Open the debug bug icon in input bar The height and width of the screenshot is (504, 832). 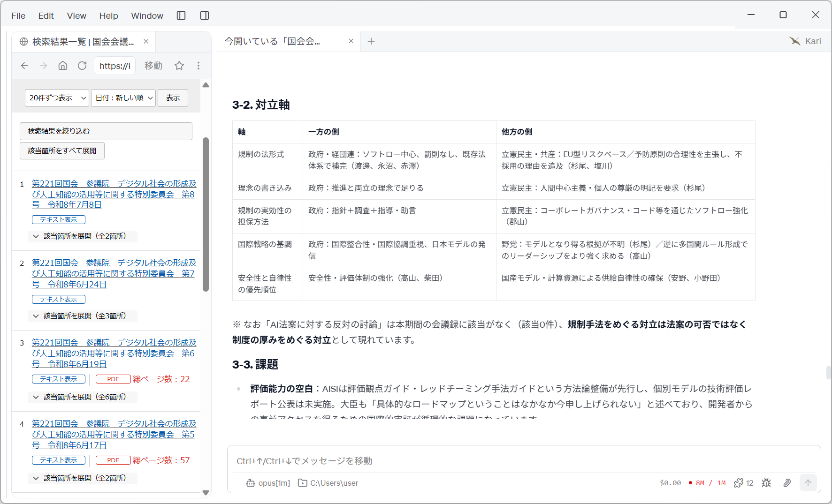pyautogui.click(x=766, y=482)
